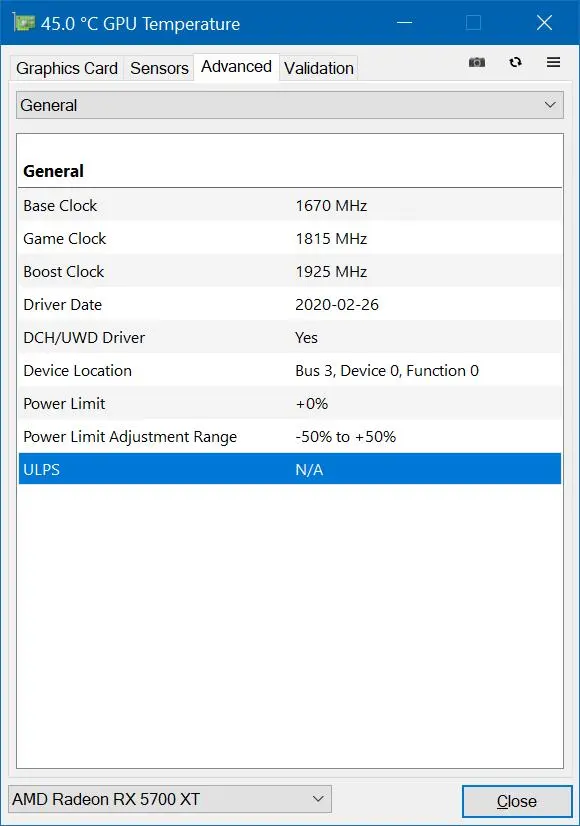Click the Driver Date row
The height and width of the screenshot is (826, 580).
tap(290, 304)
